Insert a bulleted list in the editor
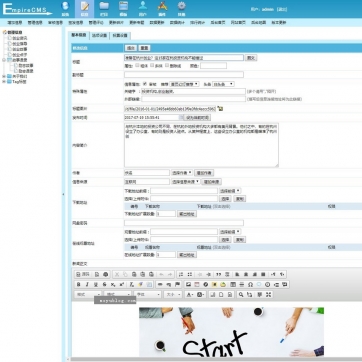362x362 pixels. [190, 274]
